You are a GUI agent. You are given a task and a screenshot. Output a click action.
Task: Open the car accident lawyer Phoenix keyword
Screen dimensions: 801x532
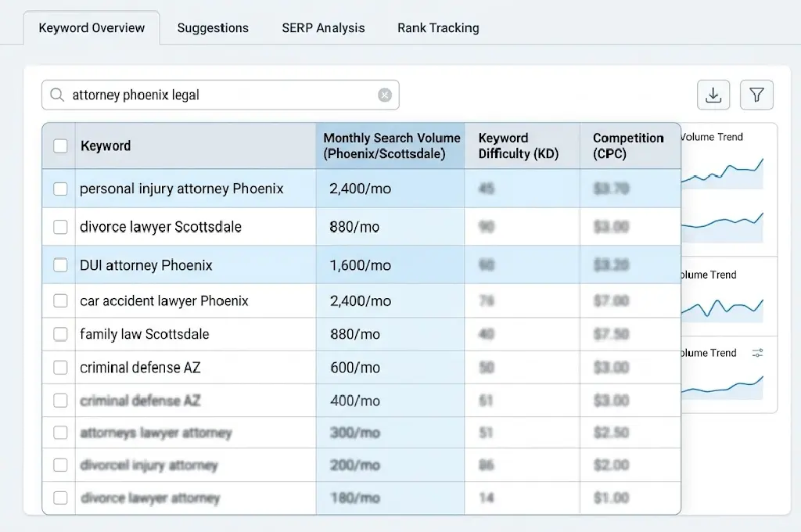[x=164, y=300]
